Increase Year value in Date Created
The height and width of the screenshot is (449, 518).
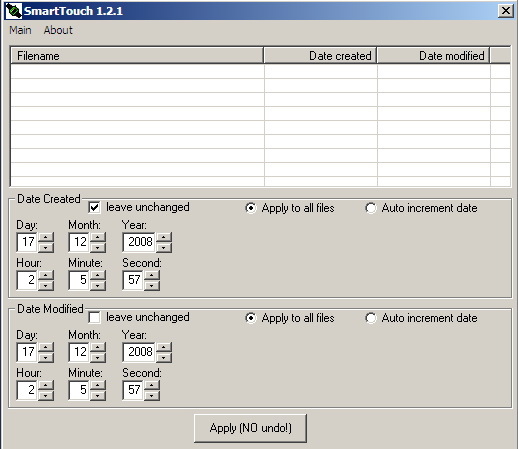click(164, 237)
